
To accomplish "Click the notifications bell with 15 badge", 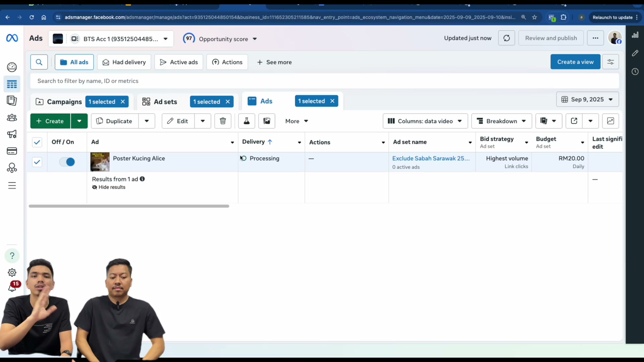I will coord(12,287).
